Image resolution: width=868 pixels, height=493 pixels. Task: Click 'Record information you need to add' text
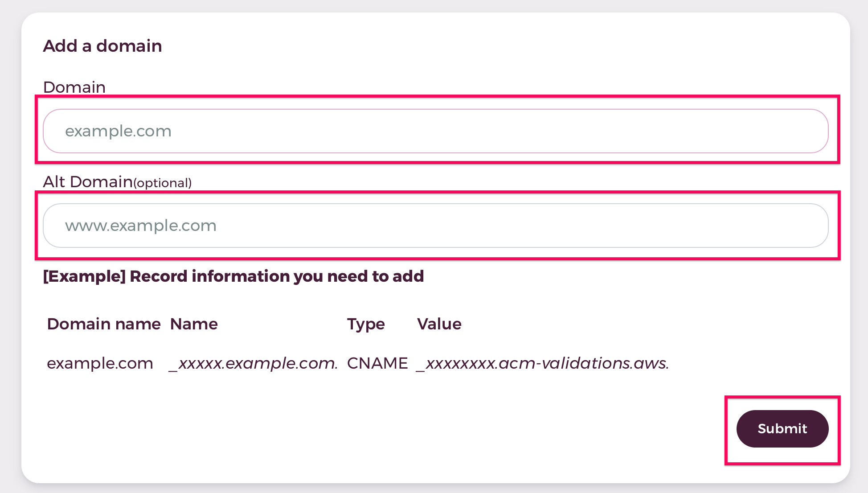277,276
